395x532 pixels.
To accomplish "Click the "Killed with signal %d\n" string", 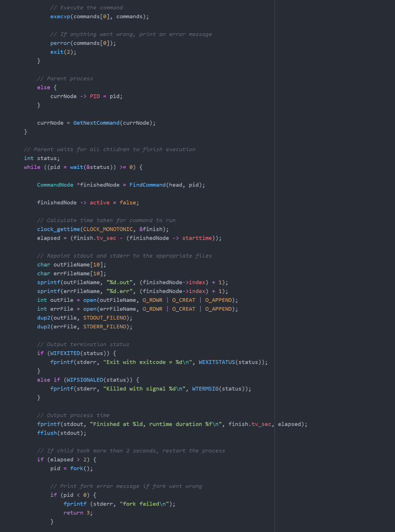I will coord(144,389).
